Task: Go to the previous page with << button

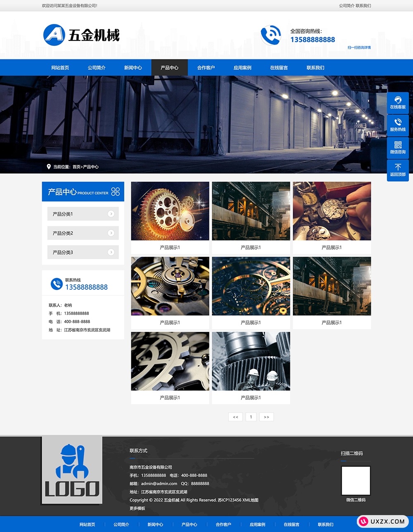Action: click(235, 417)
